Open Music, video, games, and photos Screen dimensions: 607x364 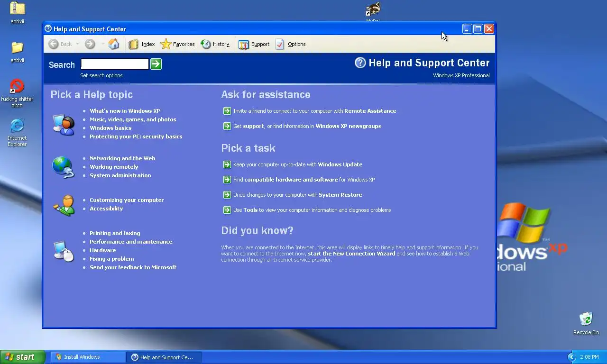click(x=133, y=119)
